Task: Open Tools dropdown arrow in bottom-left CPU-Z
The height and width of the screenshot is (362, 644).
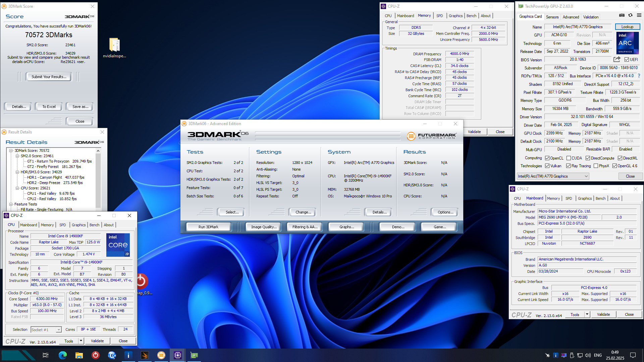Action: pos(81,341)
